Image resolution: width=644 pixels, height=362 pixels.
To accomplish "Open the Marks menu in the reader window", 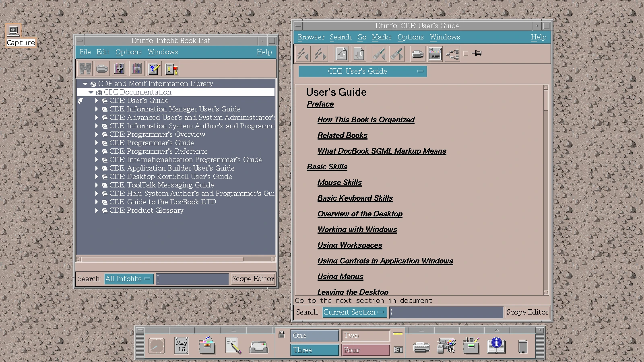I will tap(381, 37).
